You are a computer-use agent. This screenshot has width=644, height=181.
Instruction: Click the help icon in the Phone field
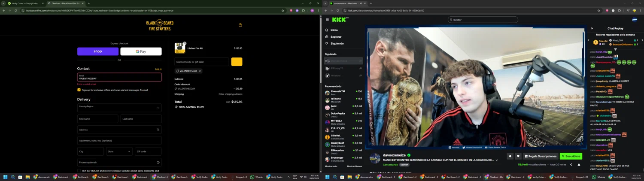[x=158, y=163]
